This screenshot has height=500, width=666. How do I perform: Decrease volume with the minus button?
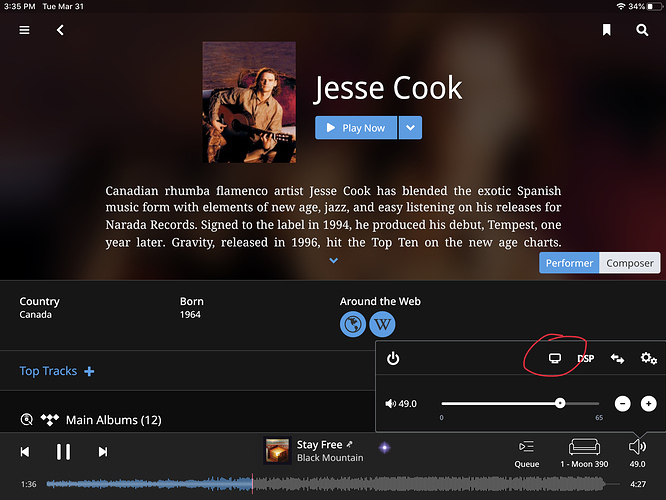(622, 404)
